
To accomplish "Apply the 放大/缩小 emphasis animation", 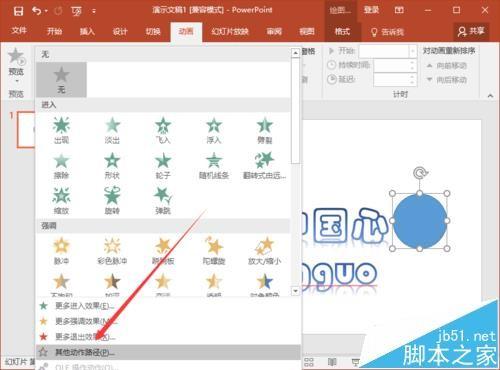I will click(x=265, y=251).
